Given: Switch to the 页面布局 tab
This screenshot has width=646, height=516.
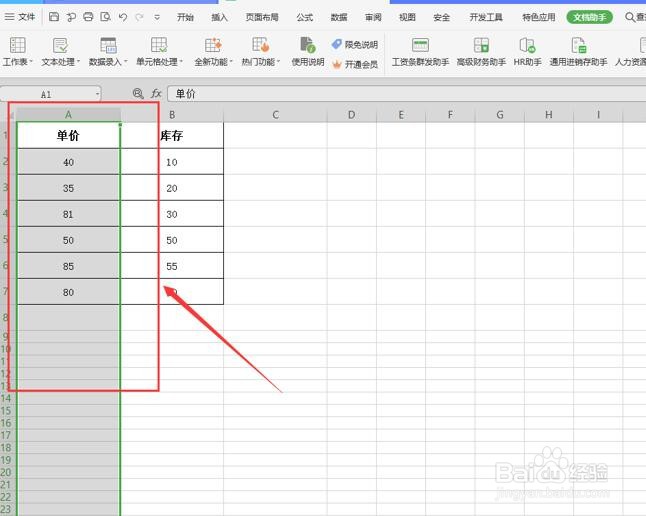Looking at the screenshot, I should point(262,17).
